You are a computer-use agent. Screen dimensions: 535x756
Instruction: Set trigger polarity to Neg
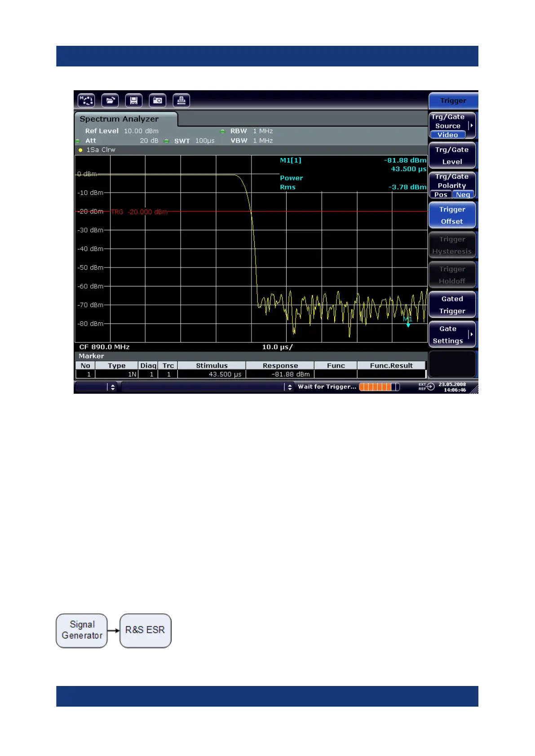463,195
